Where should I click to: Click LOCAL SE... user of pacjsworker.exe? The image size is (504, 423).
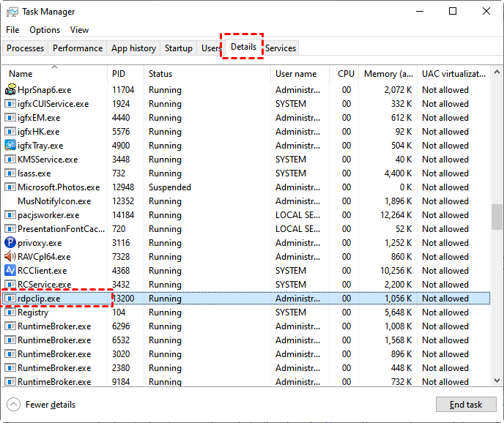297,215
